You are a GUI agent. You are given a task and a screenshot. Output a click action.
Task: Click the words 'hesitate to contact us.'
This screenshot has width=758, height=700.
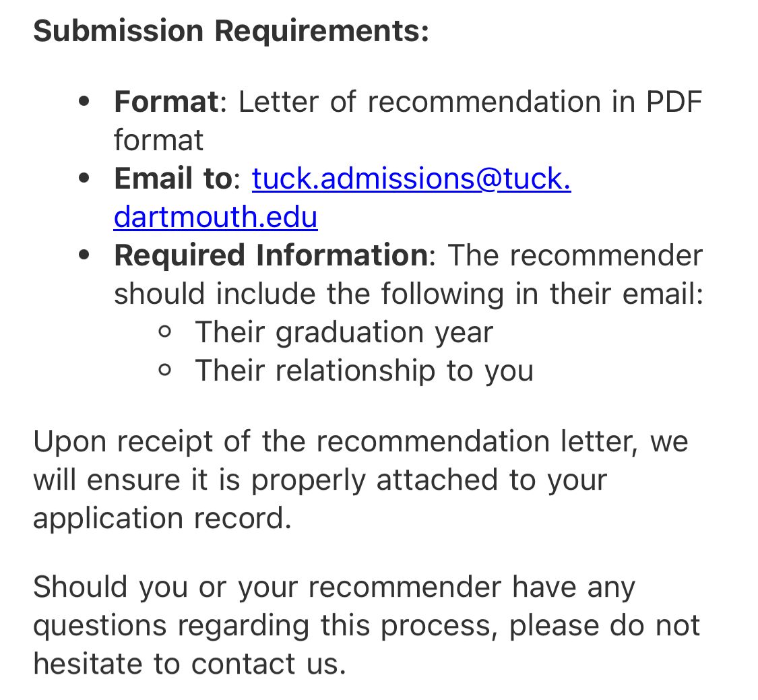(189, 663)
